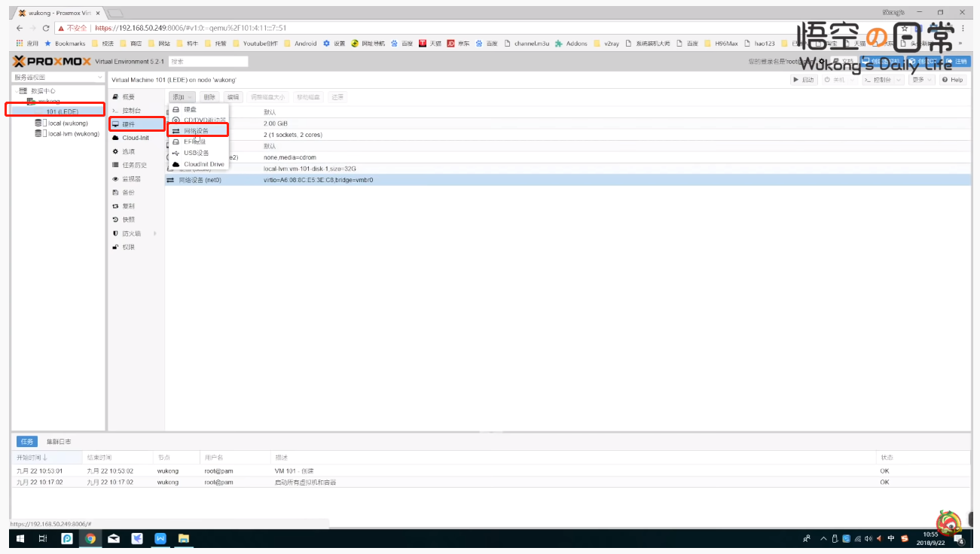980x554 pixels.
Task: Click the 创建CT button
Action: click(924, 62)
